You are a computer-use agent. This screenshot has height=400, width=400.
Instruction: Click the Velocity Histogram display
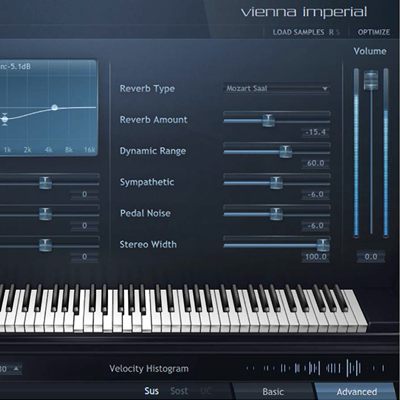(x=315, y=368)
